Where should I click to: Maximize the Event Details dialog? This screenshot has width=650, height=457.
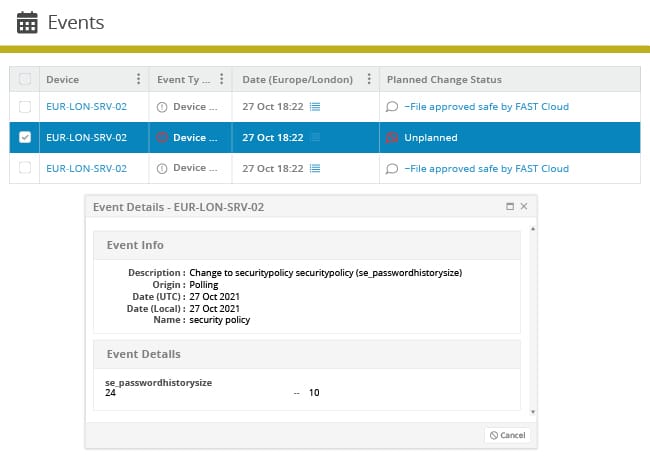[x=510, y=206]
